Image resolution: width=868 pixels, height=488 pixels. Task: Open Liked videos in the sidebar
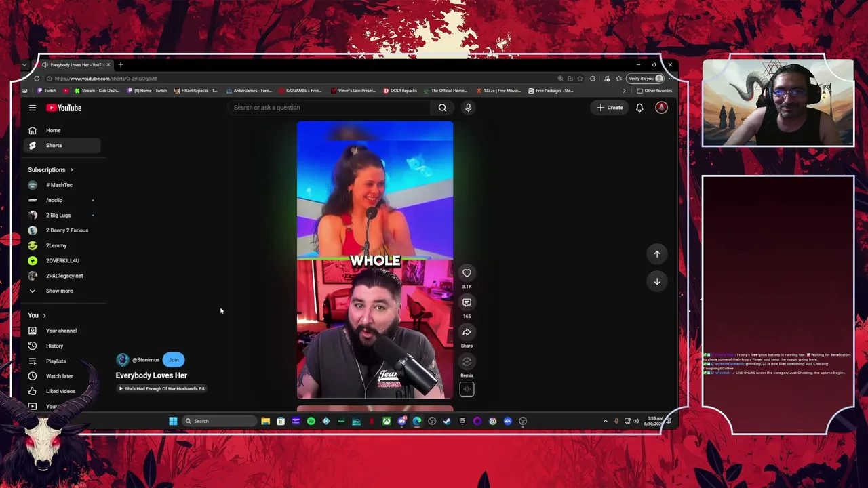(63, 391)
